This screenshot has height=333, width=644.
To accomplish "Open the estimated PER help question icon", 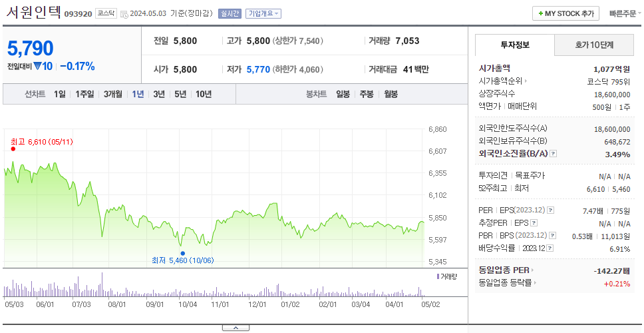I will coord(534,223).
